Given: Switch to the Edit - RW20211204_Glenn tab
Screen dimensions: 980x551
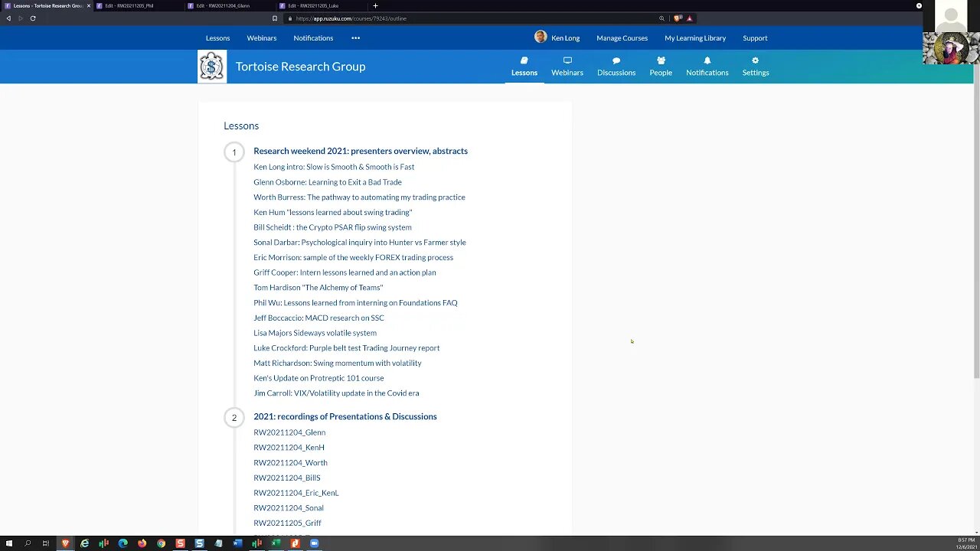Looking at the screenshot, I should 230,5.
